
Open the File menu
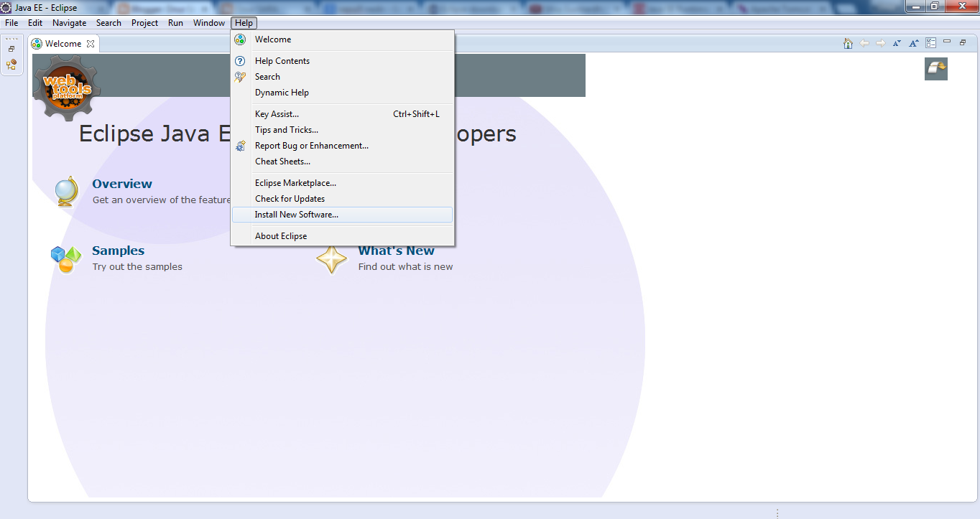click(11, 23)
